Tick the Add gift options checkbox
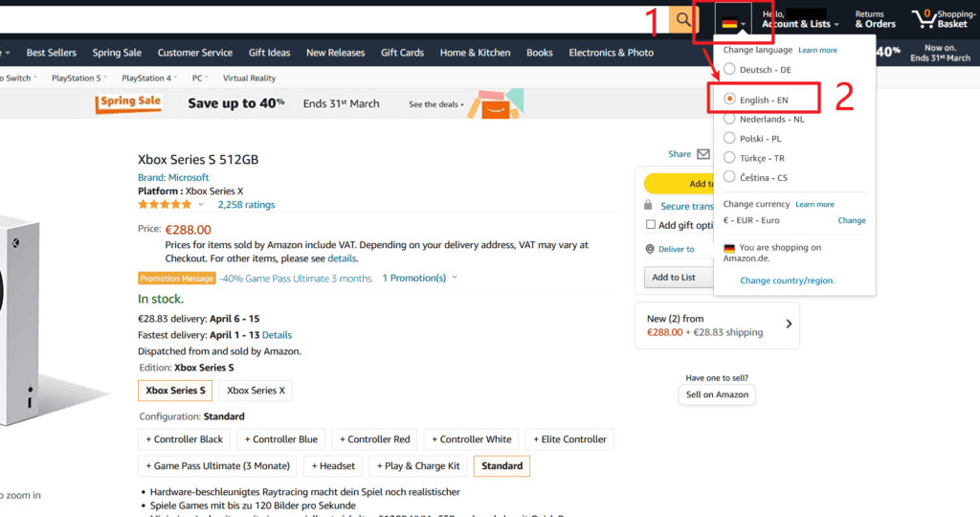The image size is (980, 517). coord(651,225)
